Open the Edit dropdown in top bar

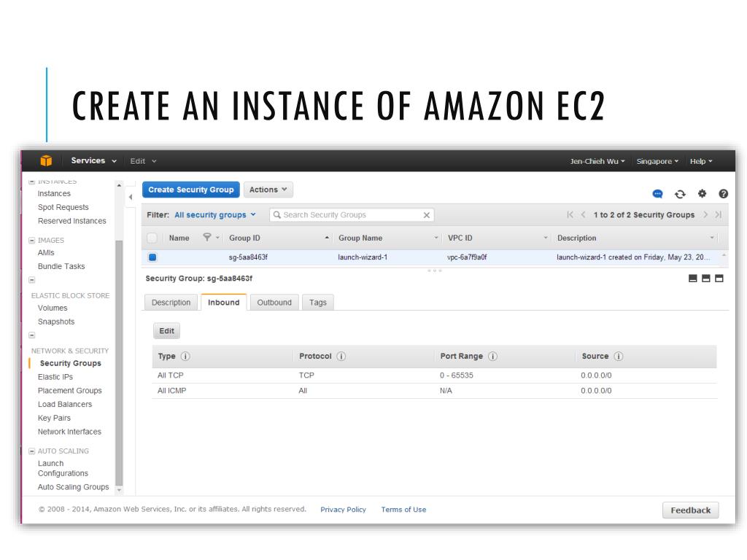(143, 161)
